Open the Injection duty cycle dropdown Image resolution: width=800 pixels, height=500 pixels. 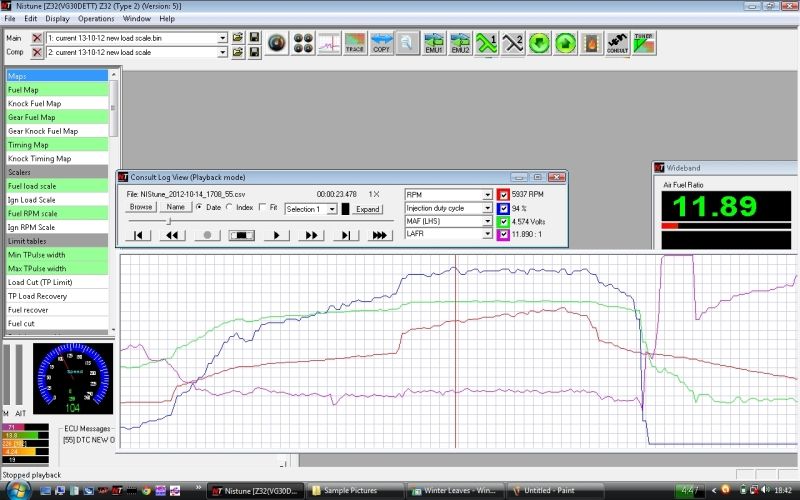click(x=487, y=208)
